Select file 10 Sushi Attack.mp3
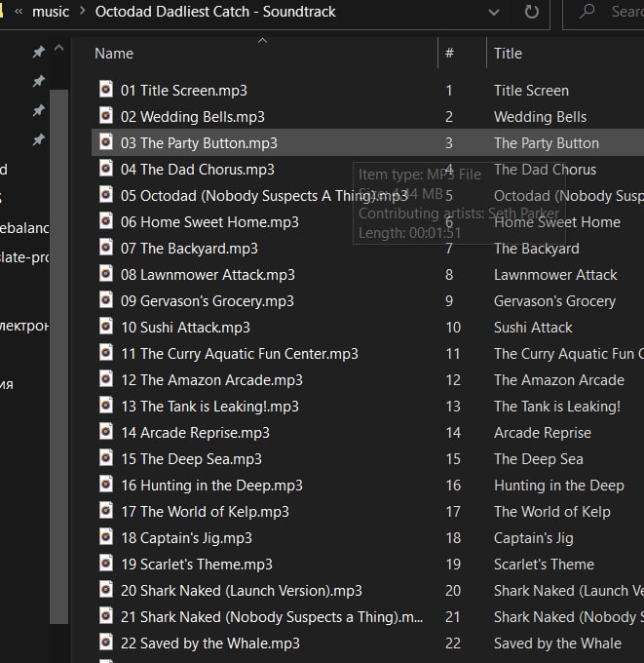This screenshot has height=663, width=644. (185, 328)
